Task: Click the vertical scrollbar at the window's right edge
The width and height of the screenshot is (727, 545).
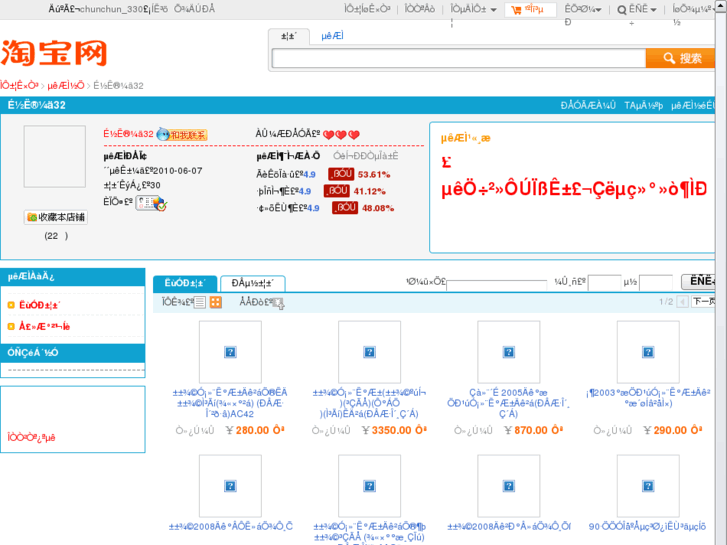Action: click(x=721, y=272)
